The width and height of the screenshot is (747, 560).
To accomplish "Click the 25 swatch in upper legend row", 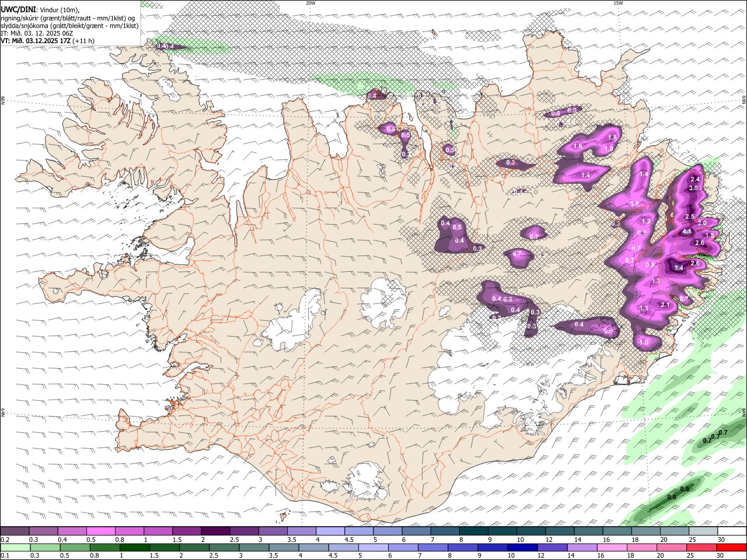I will click(702, 531).
